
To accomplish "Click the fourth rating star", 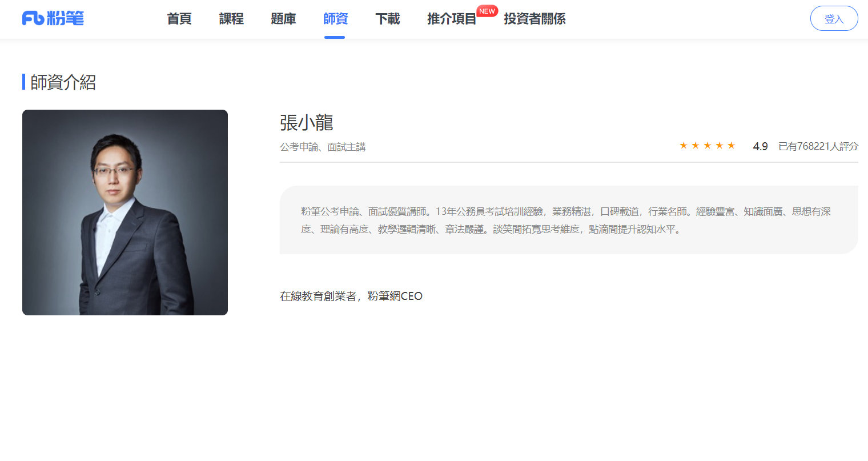I will point(720,146).
